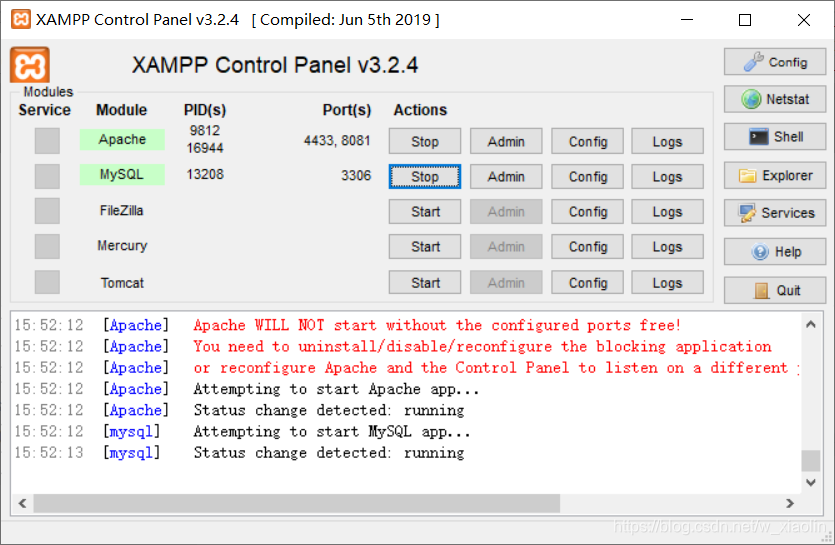835x545 pixels.
Task: Click the XAMPP logo in the panel
Action: [30, 64]
